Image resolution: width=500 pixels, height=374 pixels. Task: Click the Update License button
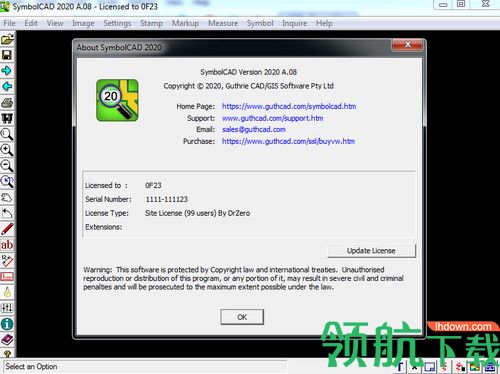point(371,251)
